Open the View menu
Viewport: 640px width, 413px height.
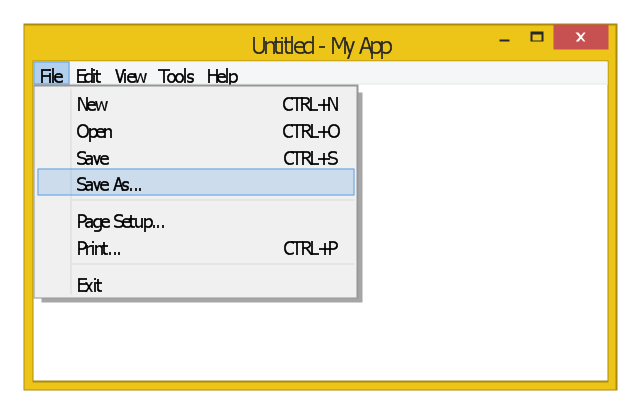click(x=130, y=76)
